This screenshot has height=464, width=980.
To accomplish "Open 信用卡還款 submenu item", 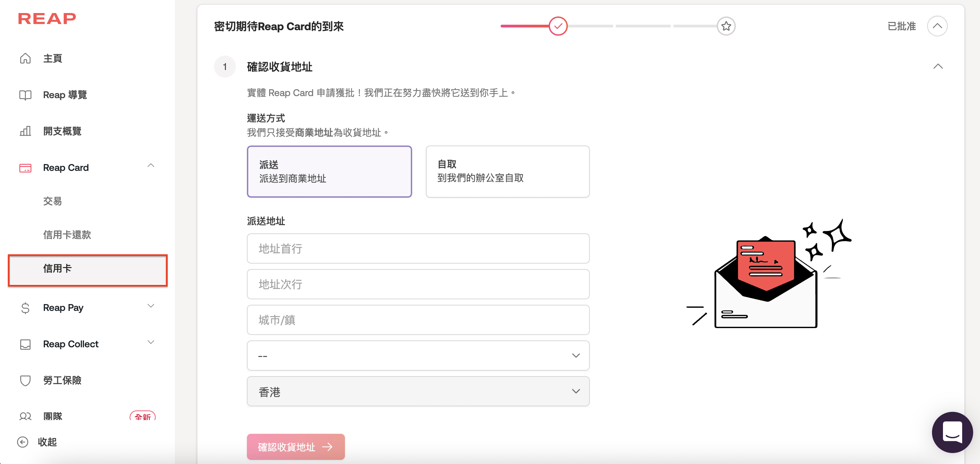I will pyautogui.click(x=67, y=235).
